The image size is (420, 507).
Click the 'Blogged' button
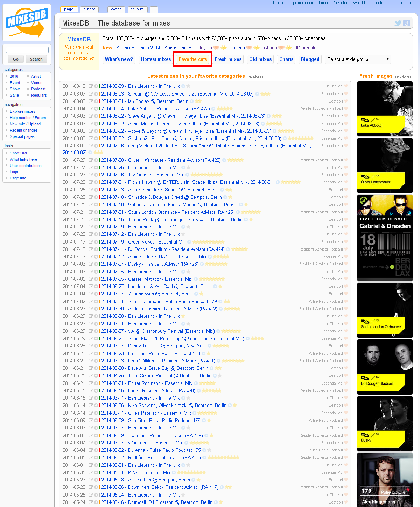(x=310, y=59)
